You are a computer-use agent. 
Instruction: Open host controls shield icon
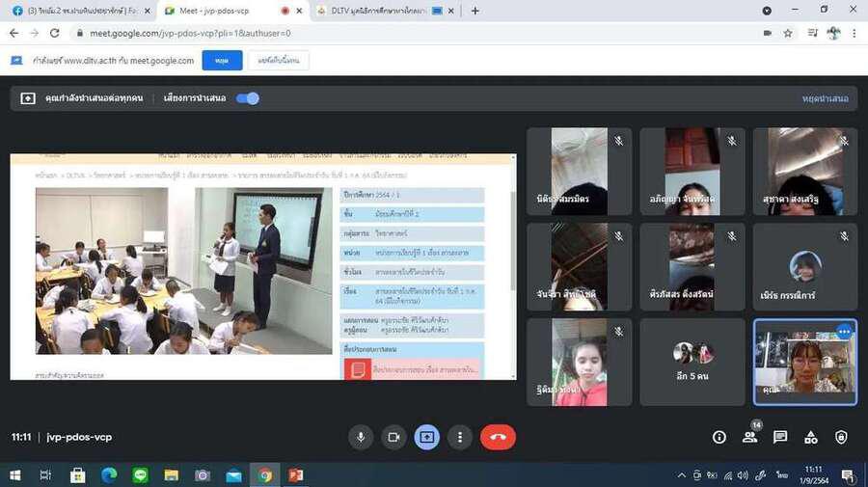coord(841,437)
